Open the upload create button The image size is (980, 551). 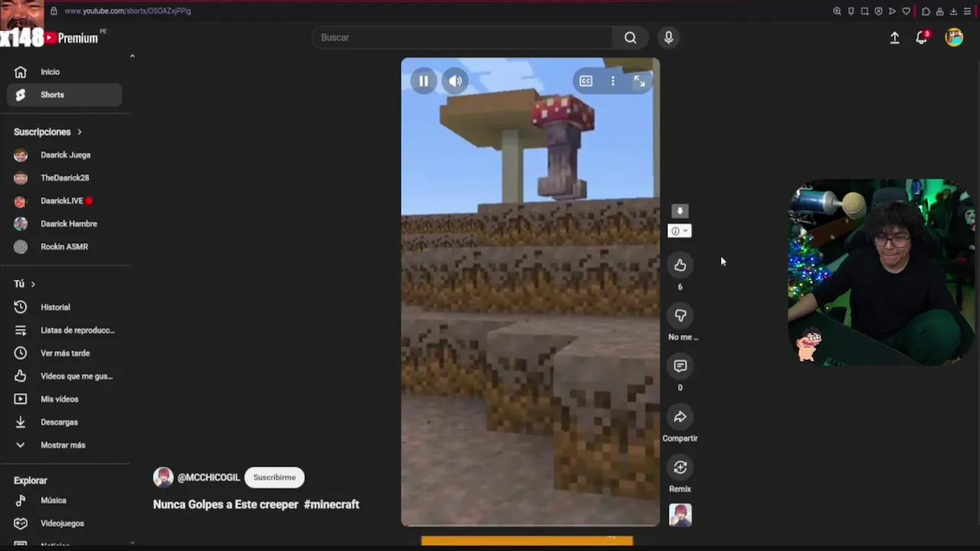tap(894, 37)
